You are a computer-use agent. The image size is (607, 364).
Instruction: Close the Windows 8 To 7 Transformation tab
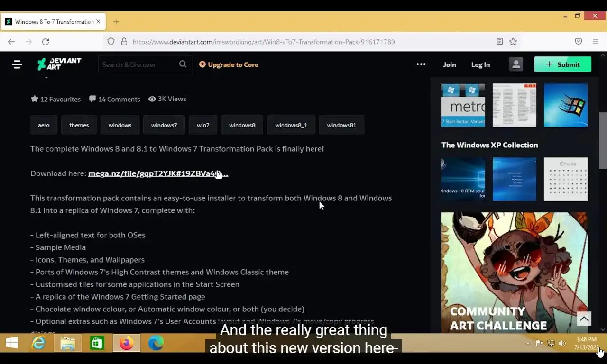(98, 22)
